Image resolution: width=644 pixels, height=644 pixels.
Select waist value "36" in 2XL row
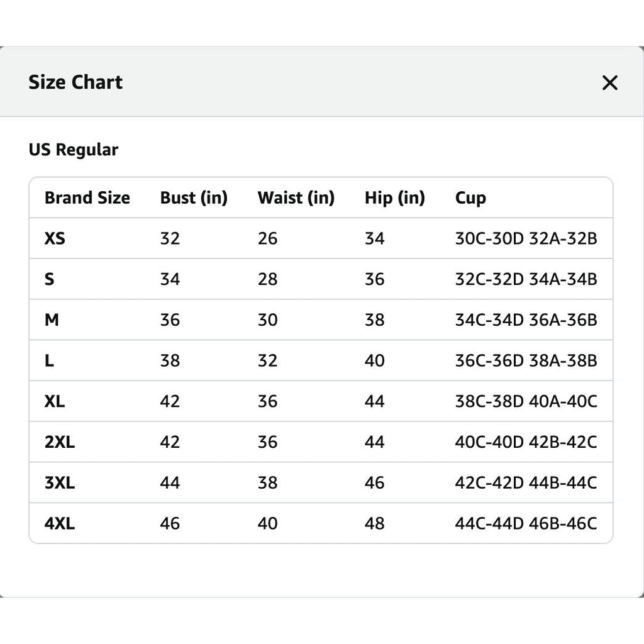click(x=268, y=442)
